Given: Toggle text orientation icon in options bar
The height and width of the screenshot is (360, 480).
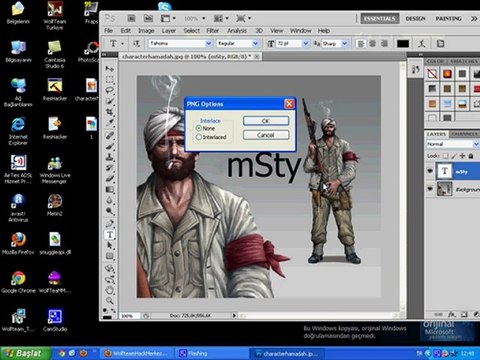Looking at the screenshot, I should coord(136,44).
